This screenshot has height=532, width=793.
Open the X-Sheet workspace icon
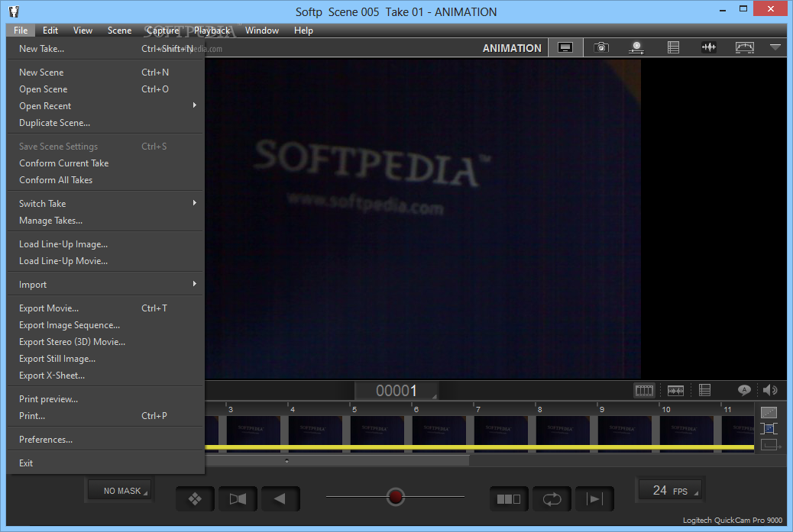[x=673, y=47]
